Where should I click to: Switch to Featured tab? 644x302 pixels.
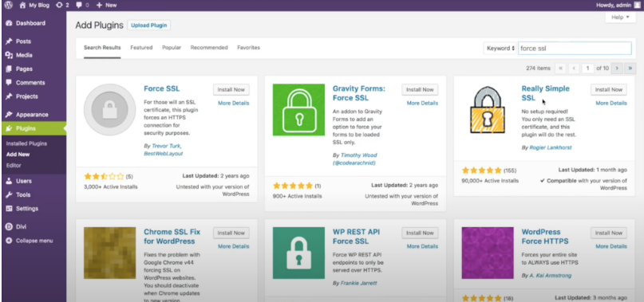click(x=141, y=48)
